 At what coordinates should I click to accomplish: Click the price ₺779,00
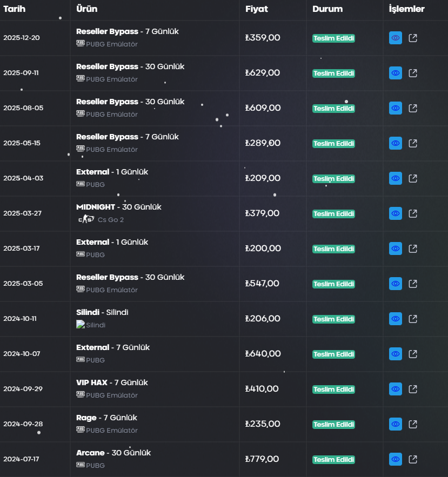point(262,459)
